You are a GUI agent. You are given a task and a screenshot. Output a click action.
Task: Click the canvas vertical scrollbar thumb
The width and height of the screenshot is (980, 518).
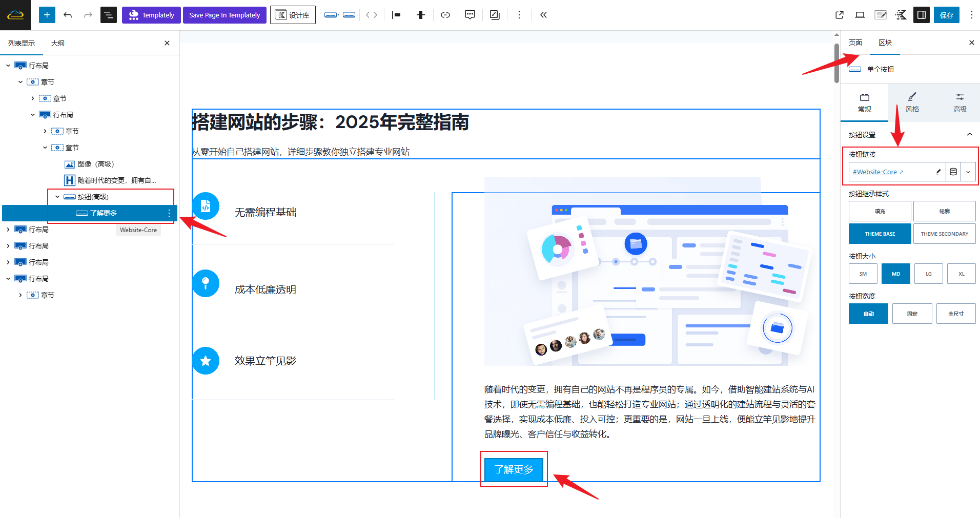[x=836, y=61]
